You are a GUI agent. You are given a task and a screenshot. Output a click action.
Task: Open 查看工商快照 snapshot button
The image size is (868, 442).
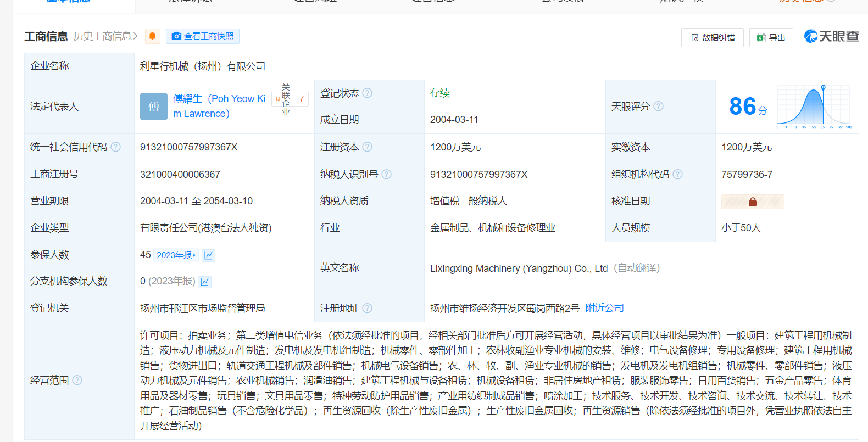click(x=203, y=36)
